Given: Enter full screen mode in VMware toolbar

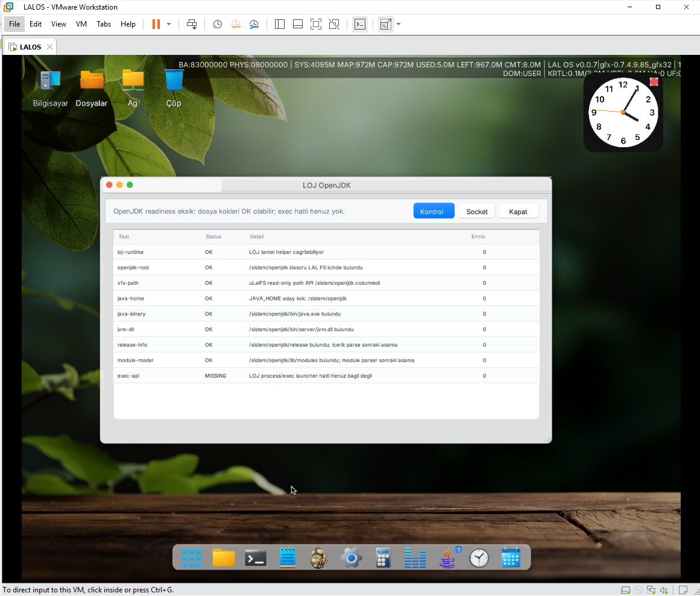Looking at the screenshot, I should click(x=315, y=24).
